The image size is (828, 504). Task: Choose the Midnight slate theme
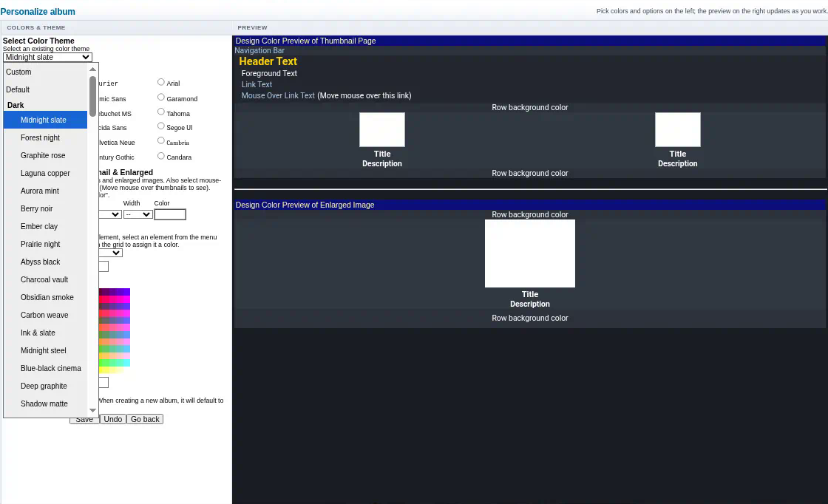(45, 120)
